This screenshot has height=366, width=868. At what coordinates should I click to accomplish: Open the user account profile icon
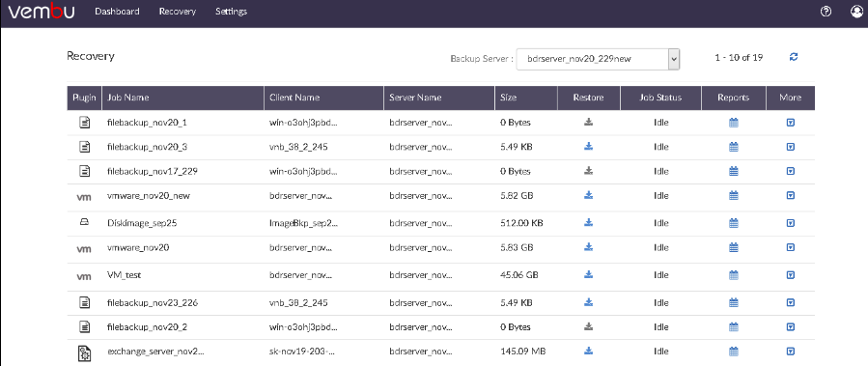point(856,12)
